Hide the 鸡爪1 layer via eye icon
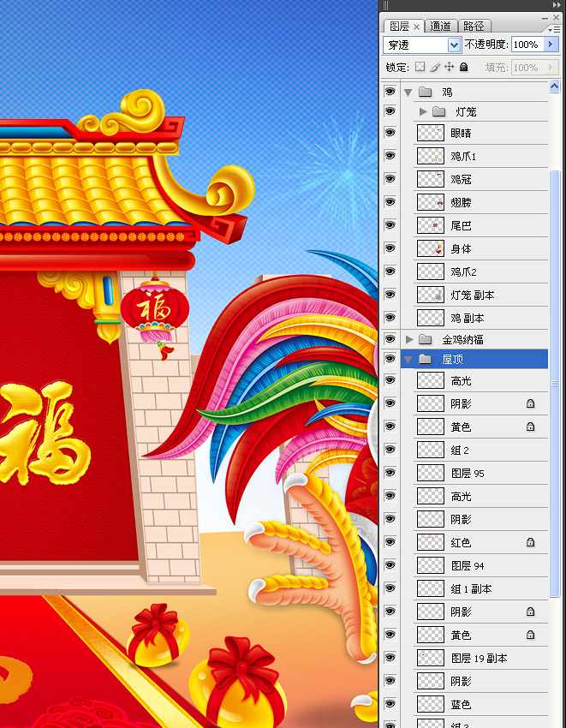This screenshot has height=728, width=566. click(390, 156)
